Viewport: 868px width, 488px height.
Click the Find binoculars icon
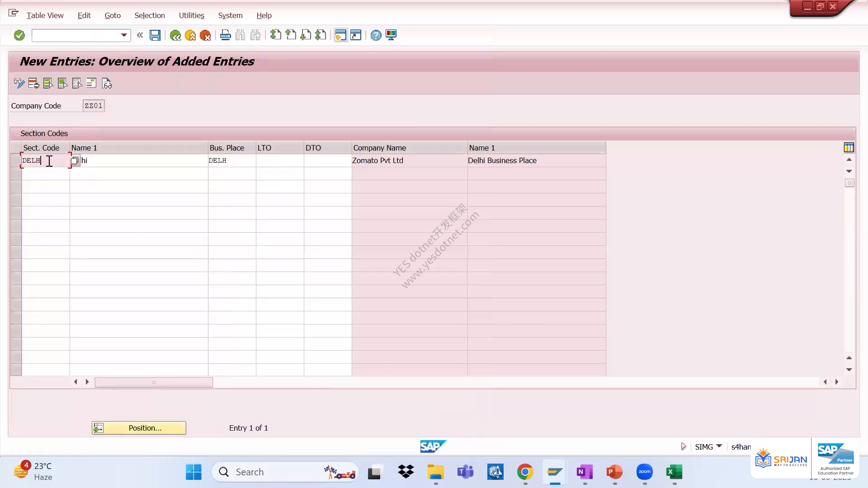tap(241, 35)
